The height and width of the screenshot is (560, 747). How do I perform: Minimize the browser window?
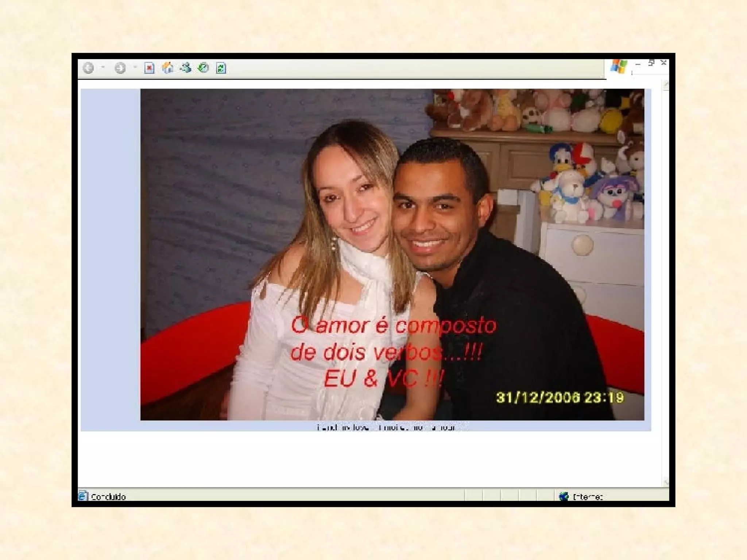pos(638,64)
